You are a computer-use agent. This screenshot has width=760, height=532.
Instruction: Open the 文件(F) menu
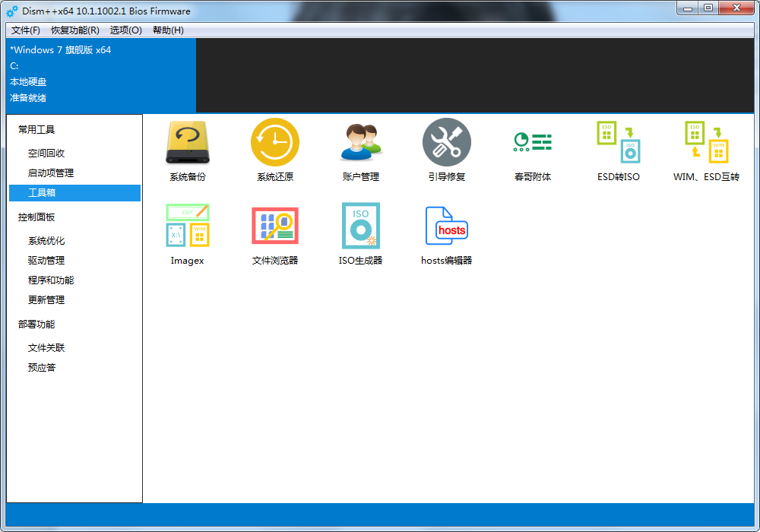click(x=25, y=30)
